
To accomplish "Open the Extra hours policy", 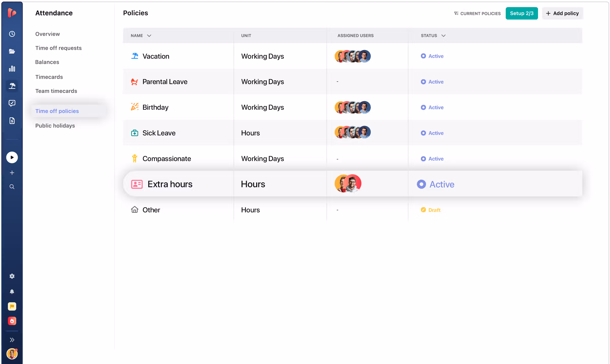I will (x=353, y=184).
